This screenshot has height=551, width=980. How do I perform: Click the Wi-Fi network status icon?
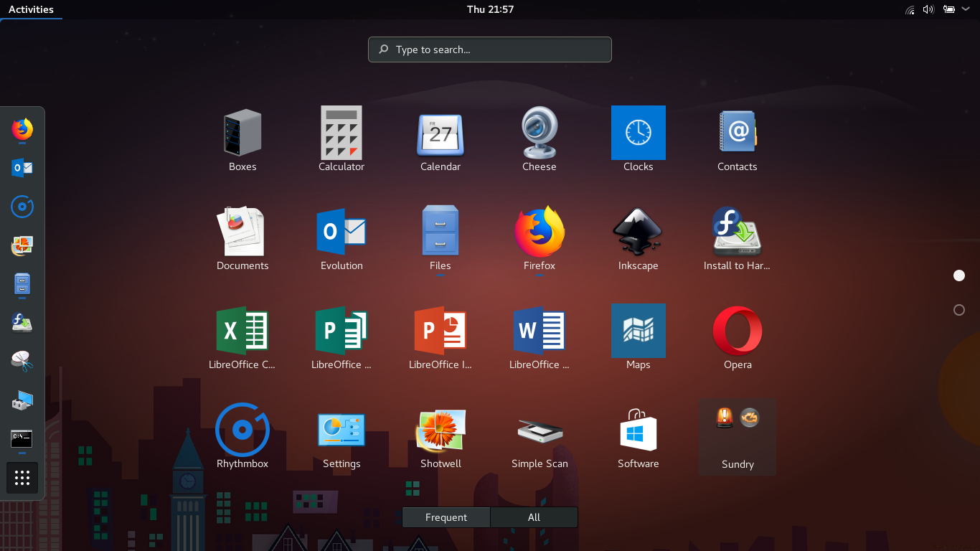(910, 9)
